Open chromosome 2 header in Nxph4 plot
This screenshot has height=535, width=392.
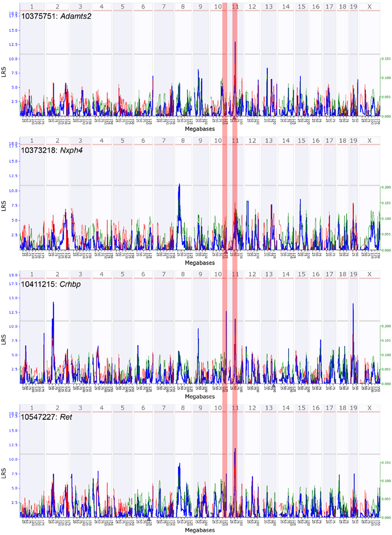point(58,140)
